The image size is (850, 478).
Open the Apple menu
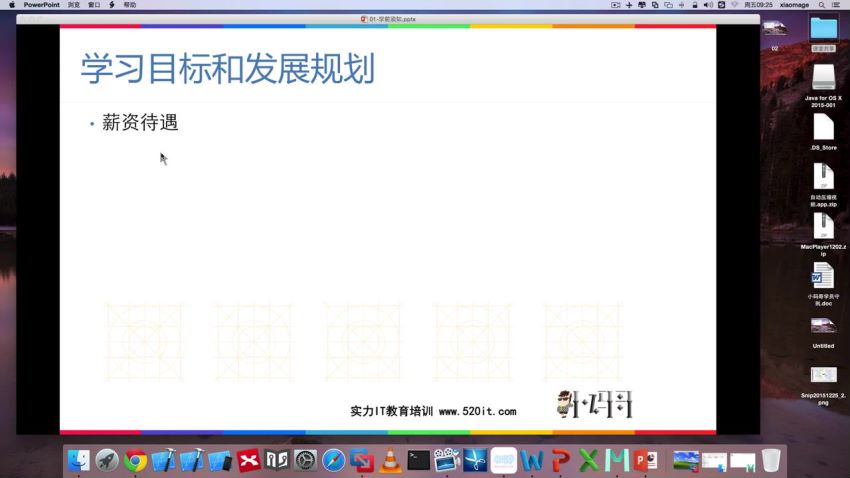tap(12, 5)
